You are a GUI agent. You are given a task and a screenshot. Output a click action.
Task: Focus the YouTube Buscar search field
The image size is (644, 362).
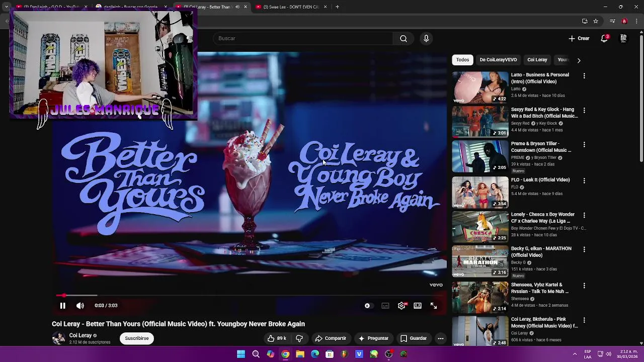click(303, 38)
